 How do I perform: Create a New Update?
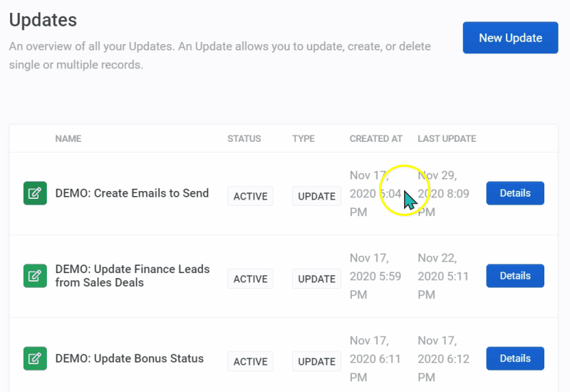coord(510,38)
